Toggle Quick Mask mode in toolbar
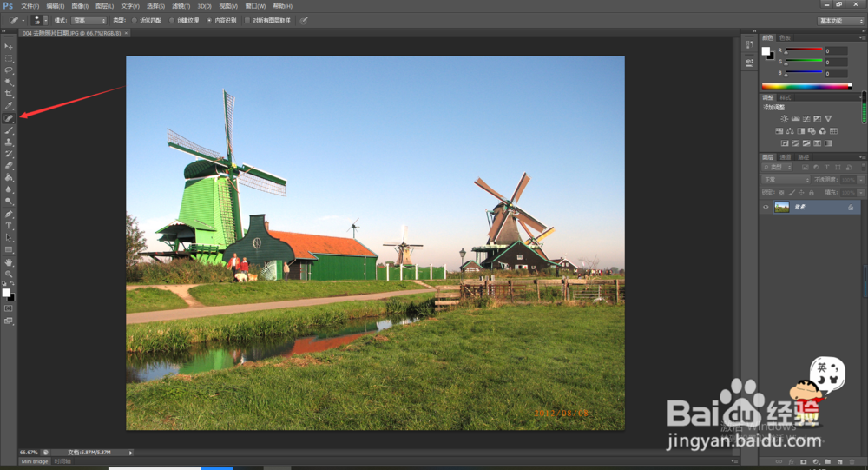This screenshot has height=470, width=868. pyautogui.click(x=9, y=308)
